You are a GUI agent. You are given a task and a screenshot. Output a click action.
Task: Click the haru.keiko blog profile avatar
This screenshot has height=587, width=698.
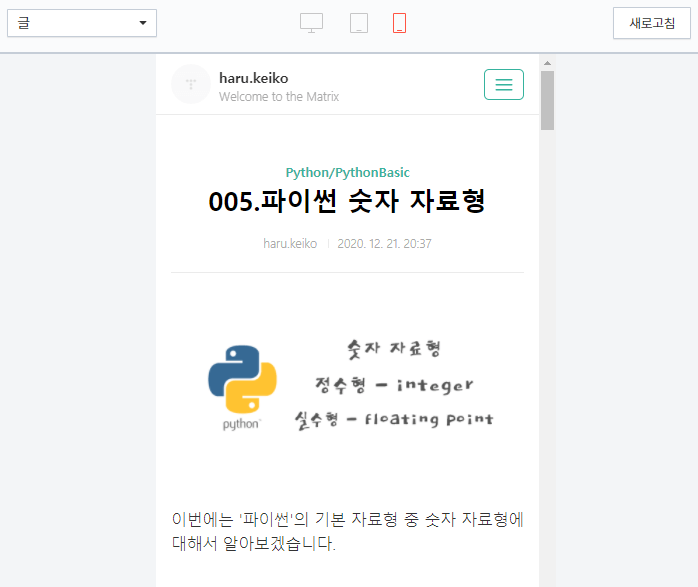click(x=191, y=84)
